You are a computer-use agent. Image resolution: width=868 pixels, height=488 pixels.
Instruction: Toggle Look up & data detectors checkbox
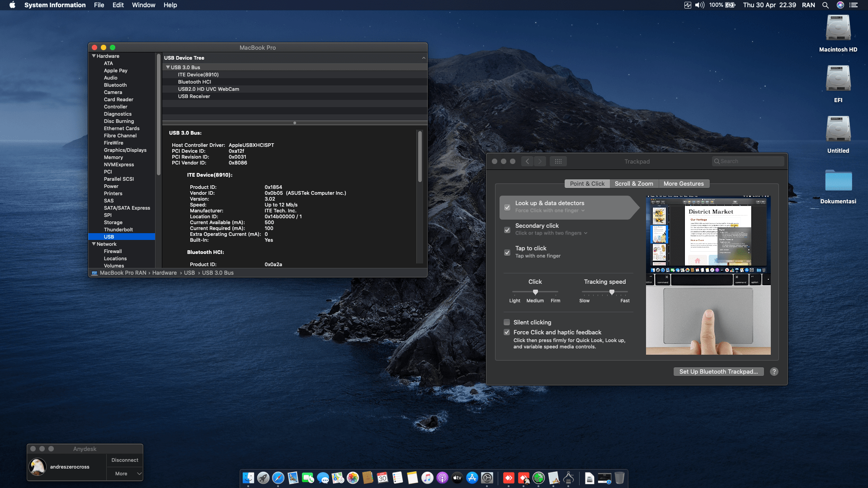click(x=507, y=207)
